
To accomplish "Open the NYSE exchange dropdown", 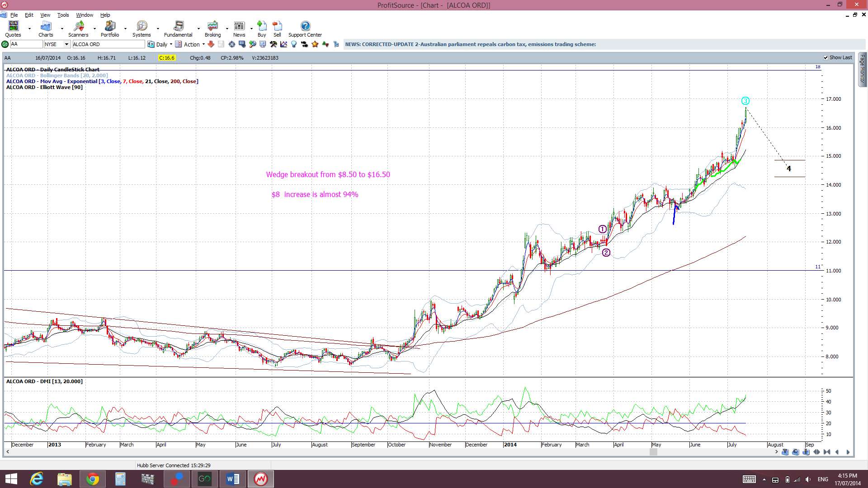I will pyautogui.click(x=66, y=44).
